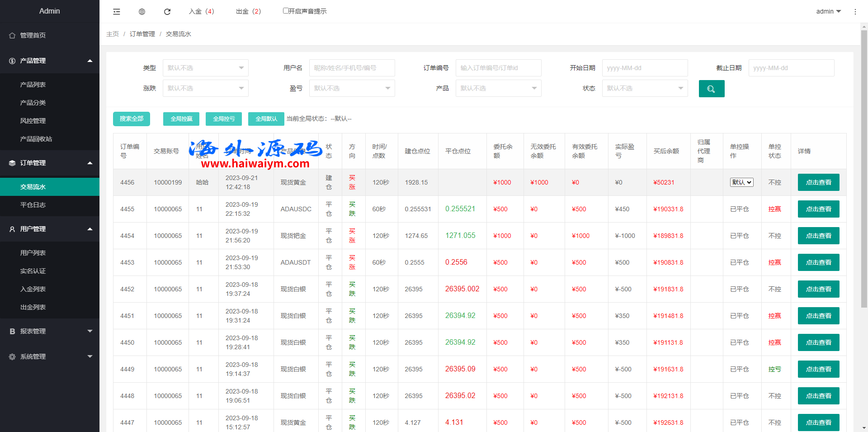This screenshot has width=868, height=432.
Task: Click the page vertical scrollbar thumb
Action: tap(864, 167)
